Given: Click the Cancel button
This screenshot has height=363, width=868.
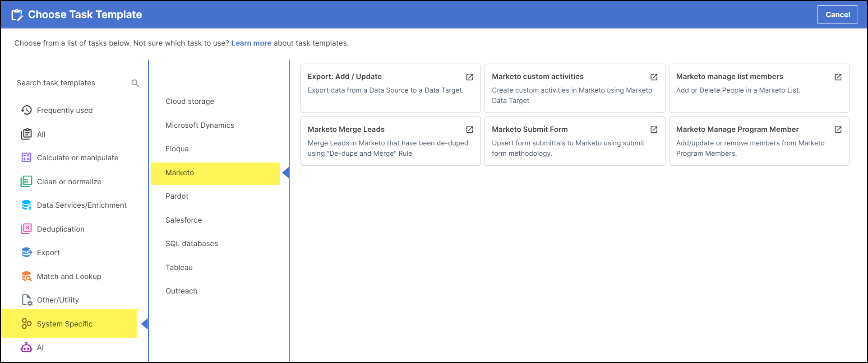Looking at the screenshot, I should 837,14.
